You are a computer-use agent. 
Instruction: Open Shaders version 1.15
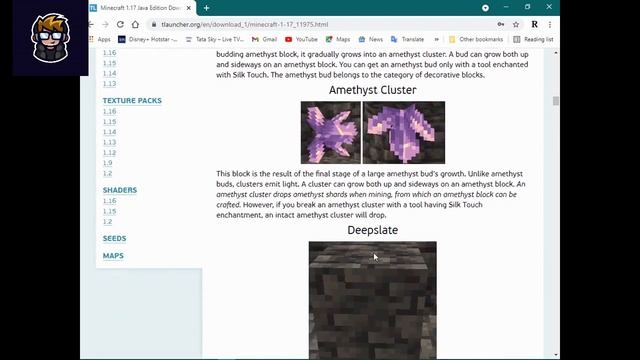[109, 211]
